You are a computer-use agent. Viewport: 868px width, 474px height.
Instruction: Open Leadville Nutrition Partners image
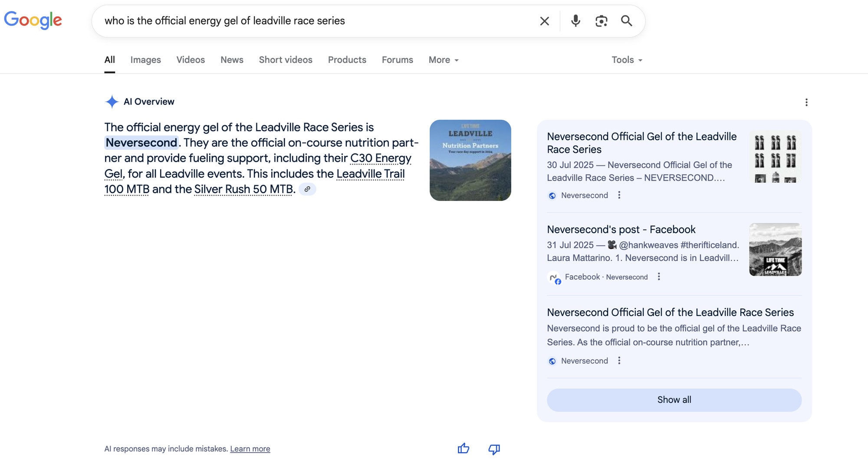[x=470, y=160]
